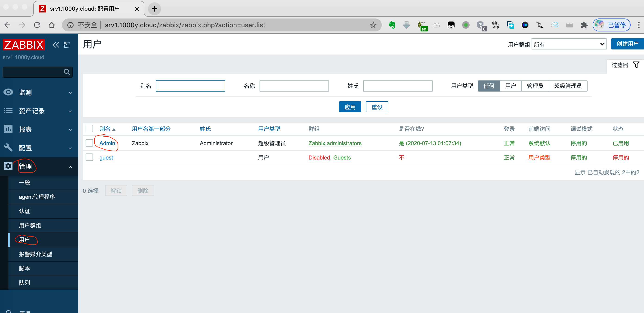Click the 配置 wrench icon
The image size is (644, 313).
pos(8,148)
